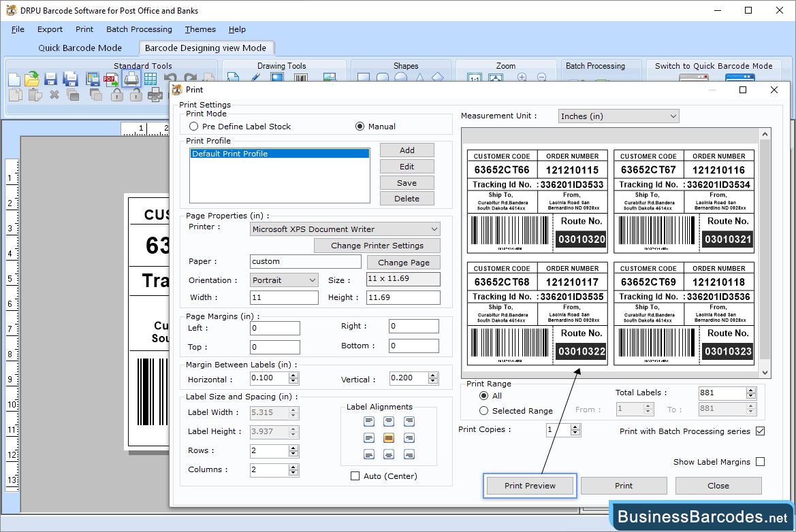The width and height of the screenshot is (796, 532).
Task: Toggle Print with Batch Processing series checkbox
Action: [760, 431]
